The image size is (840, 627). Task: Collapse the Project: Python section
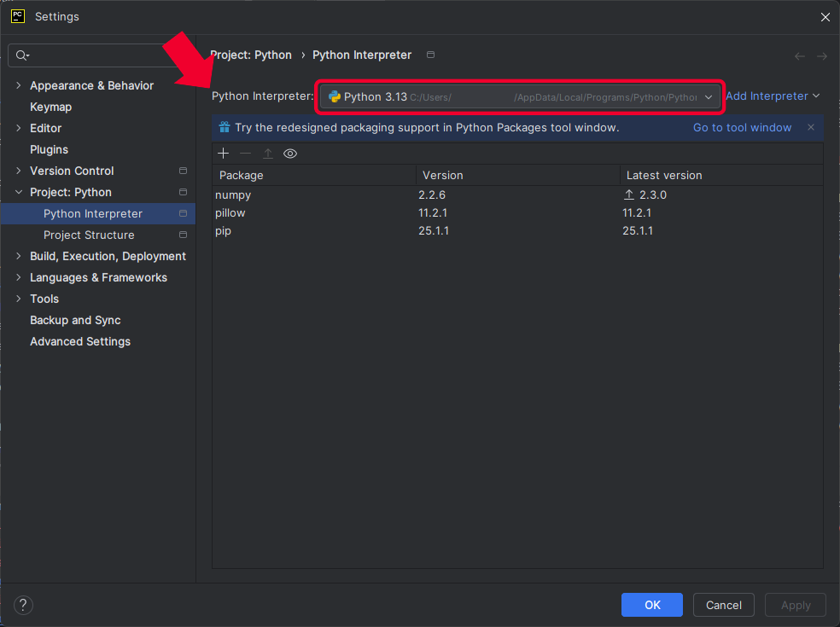19,193
